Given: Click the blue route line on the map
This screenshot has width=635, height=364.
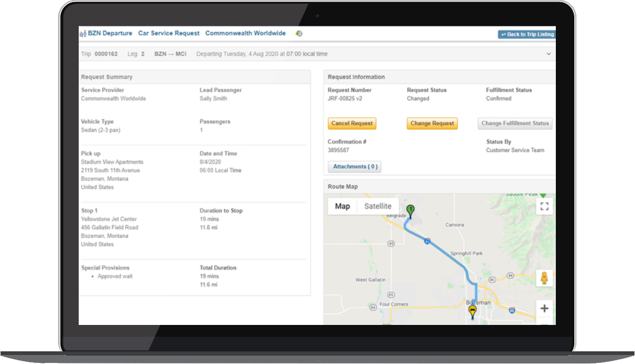Looking at the screenshot, I should pos(449,253).
